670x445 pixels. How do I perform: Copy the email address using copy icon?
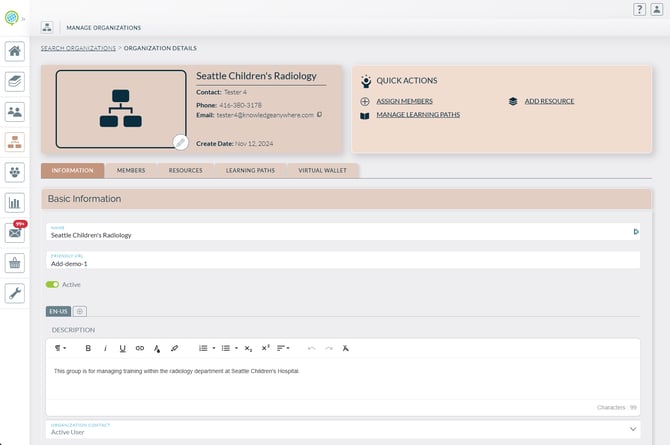[319, 115]
